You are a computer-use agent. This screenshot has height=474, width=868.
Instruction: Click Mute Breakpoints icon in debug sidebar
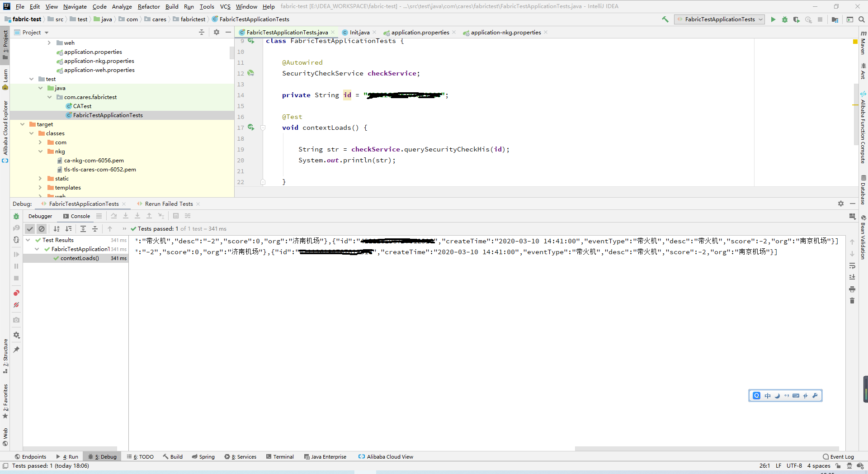click(16, 305)
